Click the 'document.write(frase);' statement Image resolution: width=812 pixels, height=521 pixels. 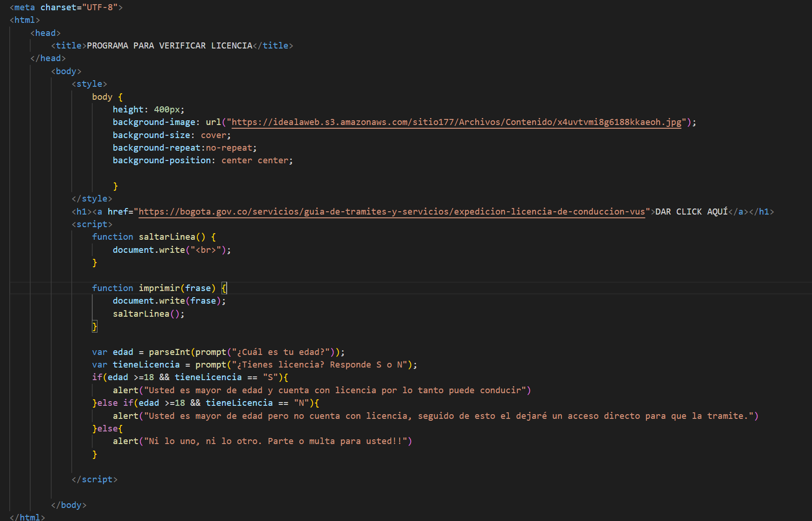(x=169, y=301)
